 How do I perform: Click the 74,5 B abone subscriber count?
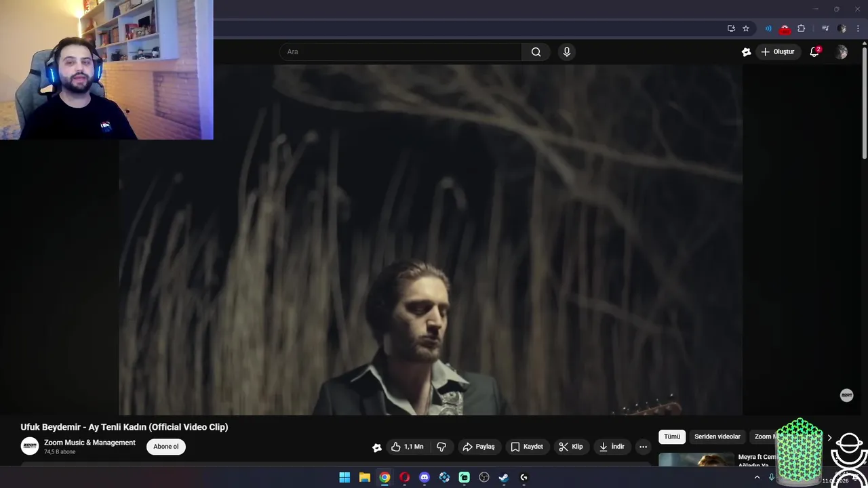pos(60,452)
